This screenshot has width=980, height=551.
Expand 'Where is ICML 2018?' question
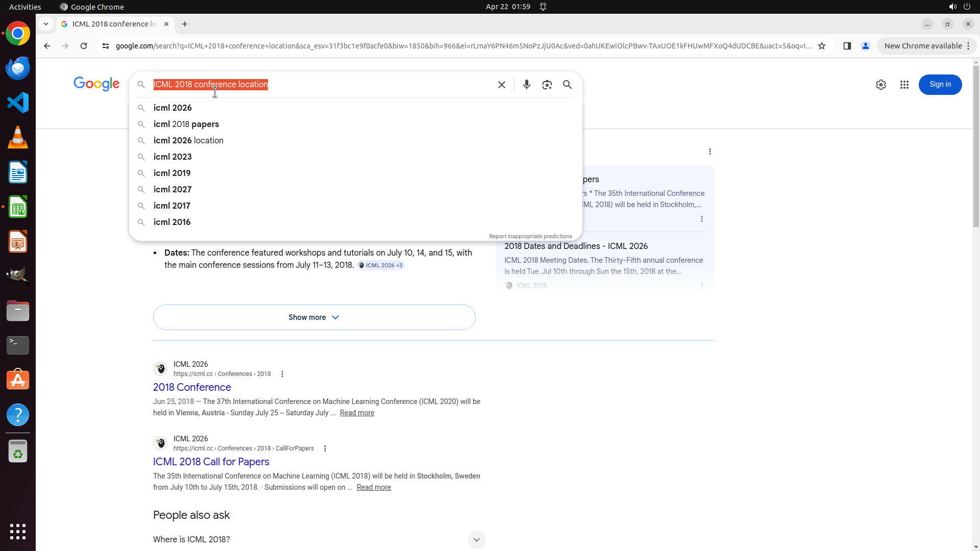pyautogui.click(x=476, y=540)
